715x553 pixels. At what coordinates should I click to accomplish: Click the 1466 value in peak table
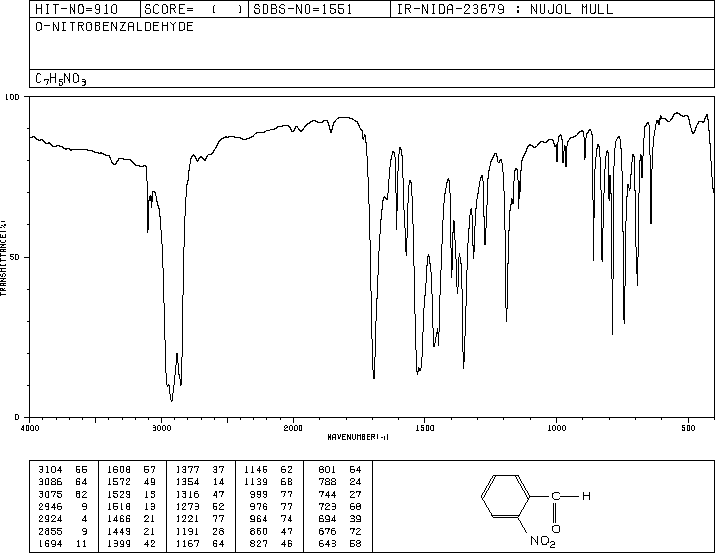tap(119, 519)
